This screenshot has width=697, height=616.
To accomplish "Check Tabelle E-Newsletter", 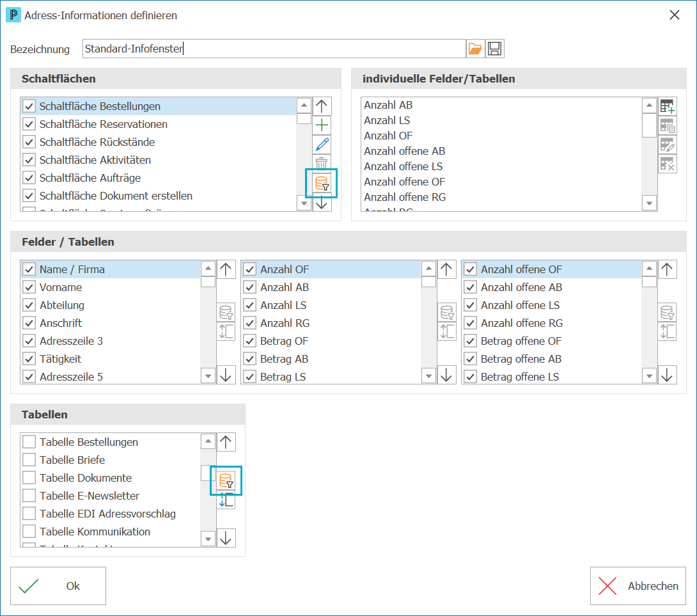I will click(x=29, y=496).
